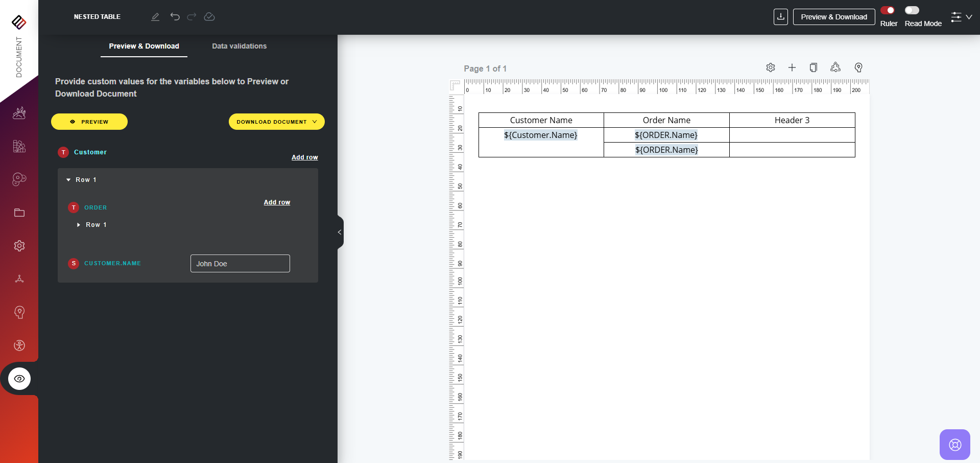The height and width of the screenshot is (463, 980).
Task: Switch to Data validations tab
Action: [239, 46]
